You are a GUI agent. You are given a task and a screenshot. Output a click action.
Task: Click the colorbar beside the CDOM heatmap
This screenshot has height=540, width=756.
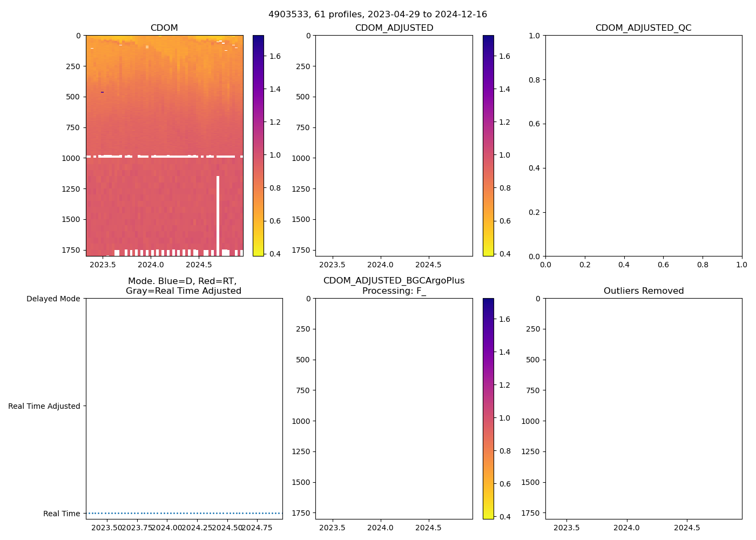click(x=258, y=146)
